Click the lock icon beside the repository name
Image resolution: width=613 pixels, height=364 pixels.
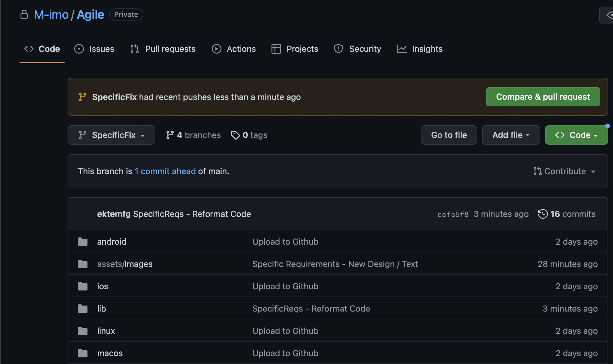24,14
